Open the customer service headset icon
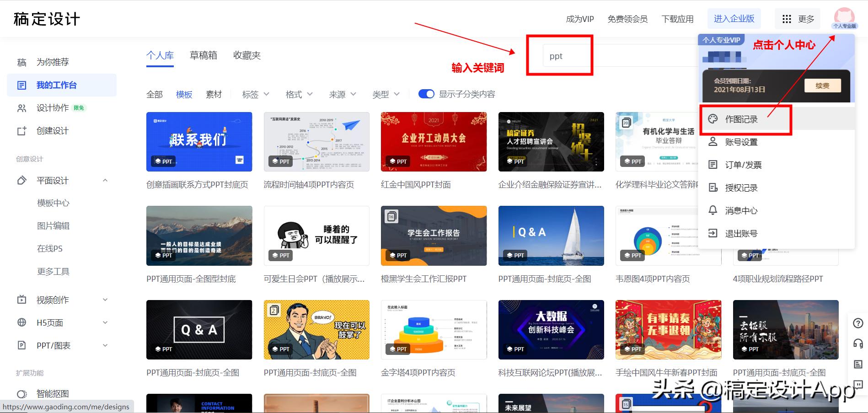Image resolution: width=868 pixels, height=413 pixels. [857, 344]
